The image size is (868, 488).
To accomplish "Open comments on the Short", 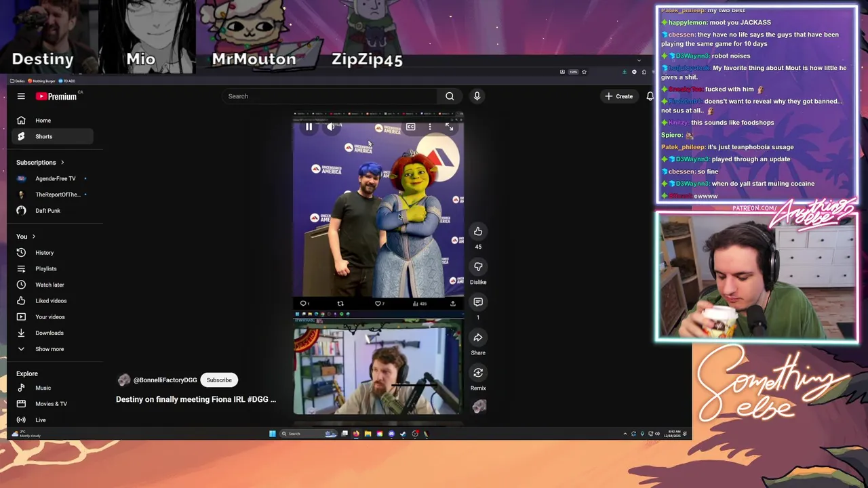I will (478, 302).
